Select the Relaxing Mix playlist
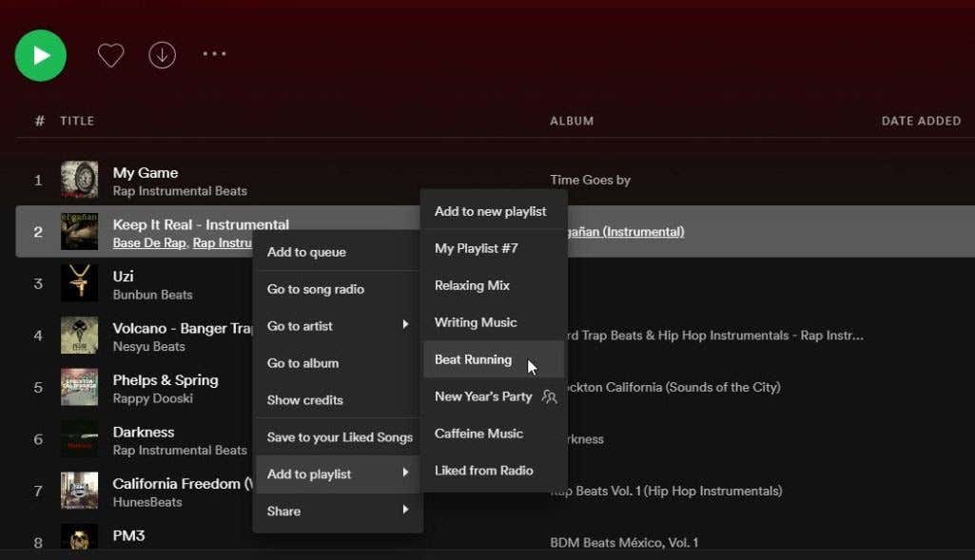 pyautogui.click(x=472, y=285)
